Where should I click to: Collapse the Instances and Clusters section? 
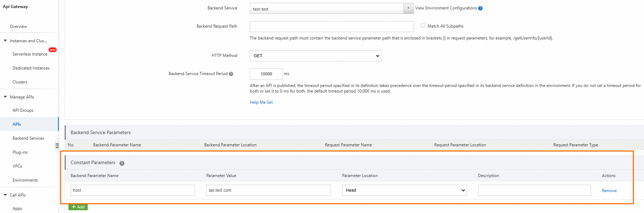point(5,41)
